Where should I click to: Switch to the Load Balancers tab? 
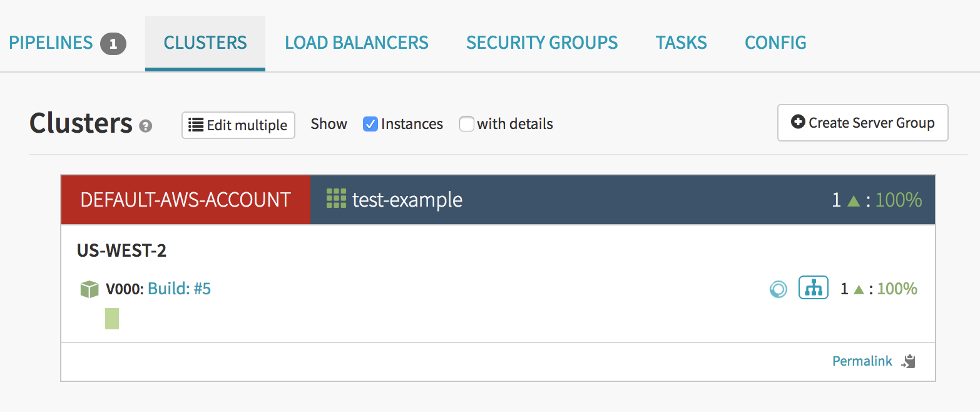[356, 43]
